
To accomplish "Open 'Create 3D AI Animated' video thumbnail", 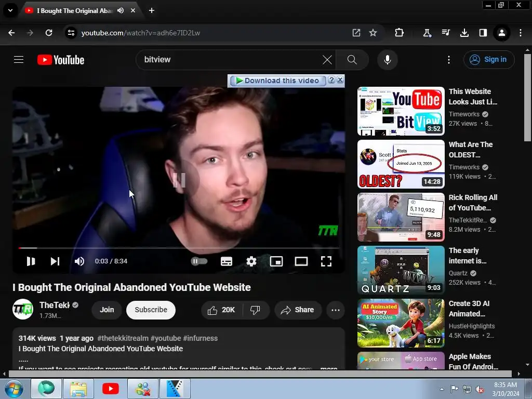I will point(401,323).
